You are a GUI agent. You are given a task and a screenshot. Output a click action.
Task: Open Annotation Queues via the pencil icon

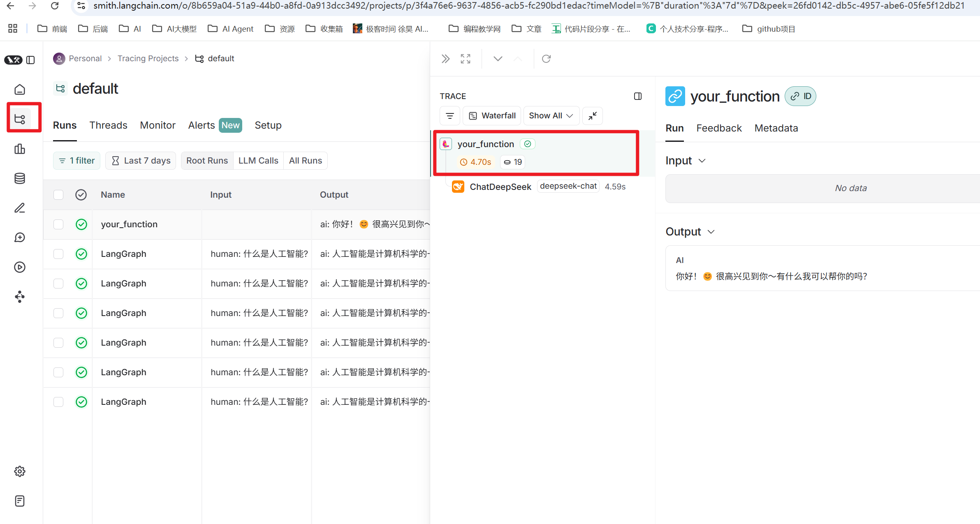pos(20,208)
